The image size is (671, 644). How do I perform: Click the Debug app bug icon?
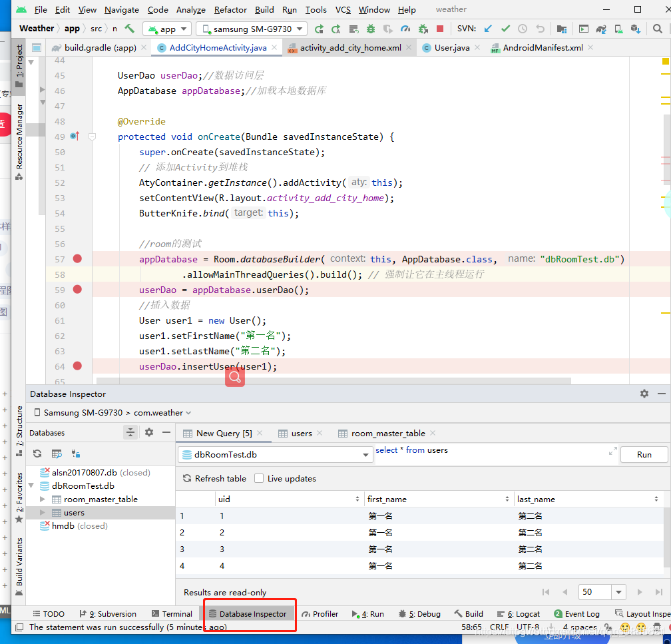coord(371,29)
